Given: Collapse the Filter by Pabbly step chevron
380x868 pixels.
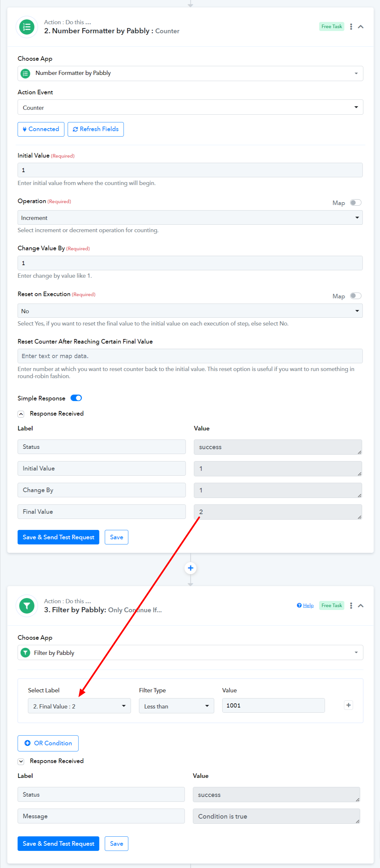Looking at the screenshot, I should (360, 605).
